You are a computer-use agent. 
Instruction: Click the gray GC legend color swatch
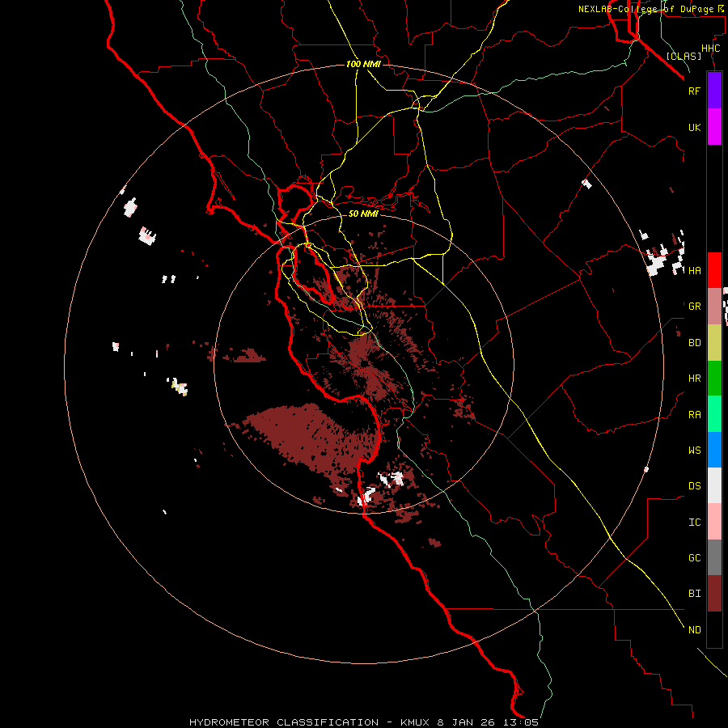point(714,557)
